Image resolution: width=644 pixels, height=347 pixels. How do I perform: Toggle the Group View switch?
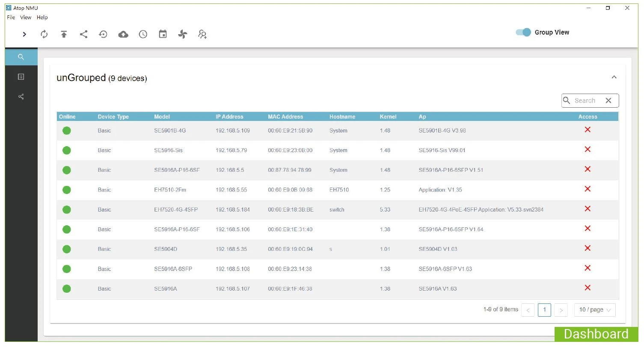[523, 32]
